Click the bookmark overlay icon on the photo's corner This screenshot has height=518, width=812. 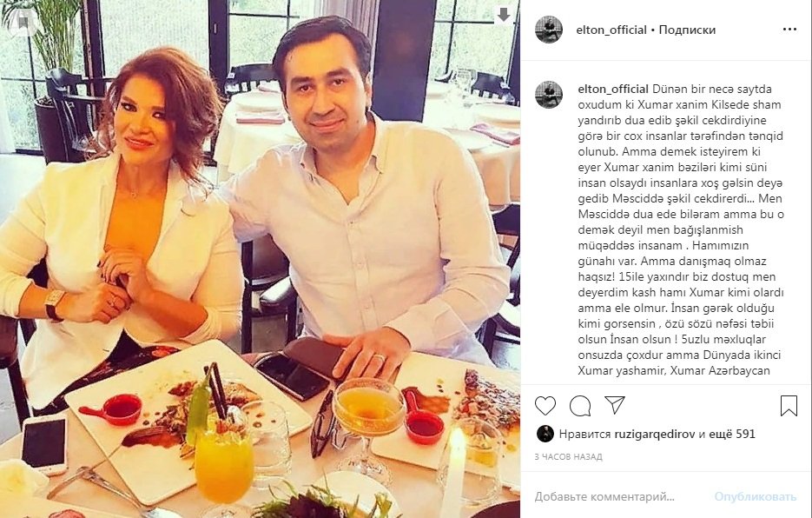(23, 22)
